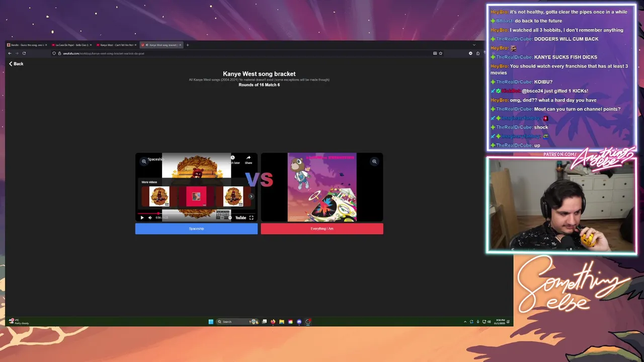This screenshot has width=644, height=362.
Task: Open the tab list dropdown arrow
Action: [x=474, y=45]
